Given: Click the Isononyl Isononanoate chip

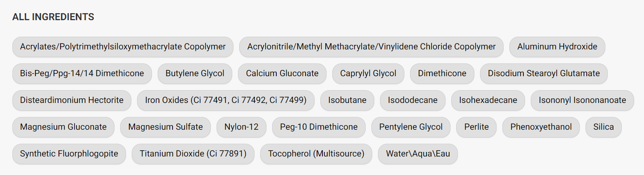Looking at the screenshot, I should click(582, 100).
